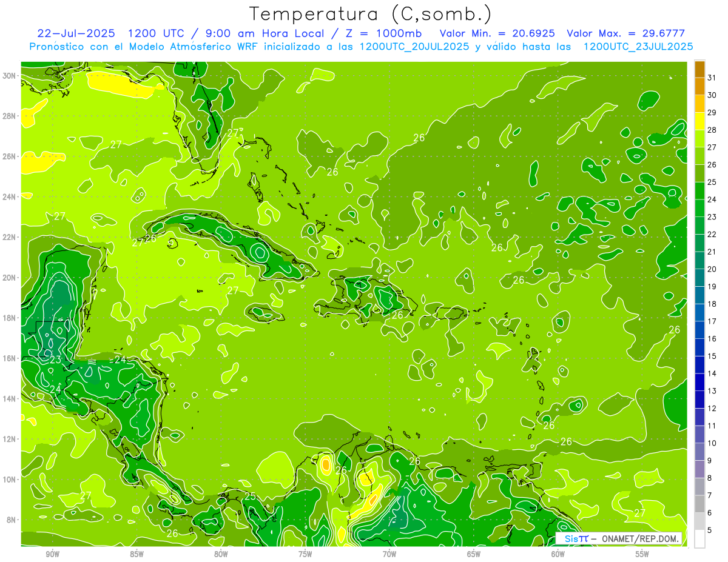Screen dimensions: 728x562
Task: Click "Valor Min. = 20.6925"
Action: pyautogui.click(x=497, y=33)
